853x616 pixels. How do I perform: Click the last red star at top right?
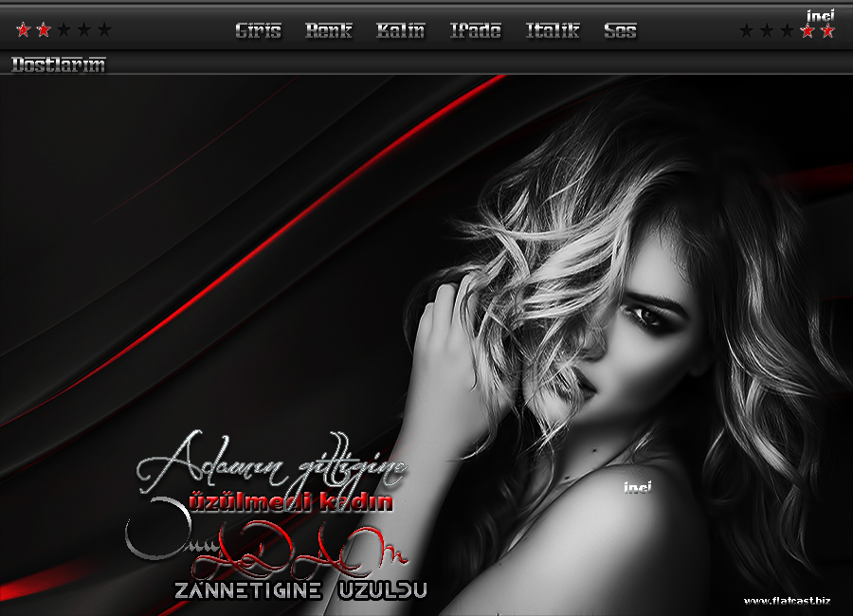click(827, 30)
